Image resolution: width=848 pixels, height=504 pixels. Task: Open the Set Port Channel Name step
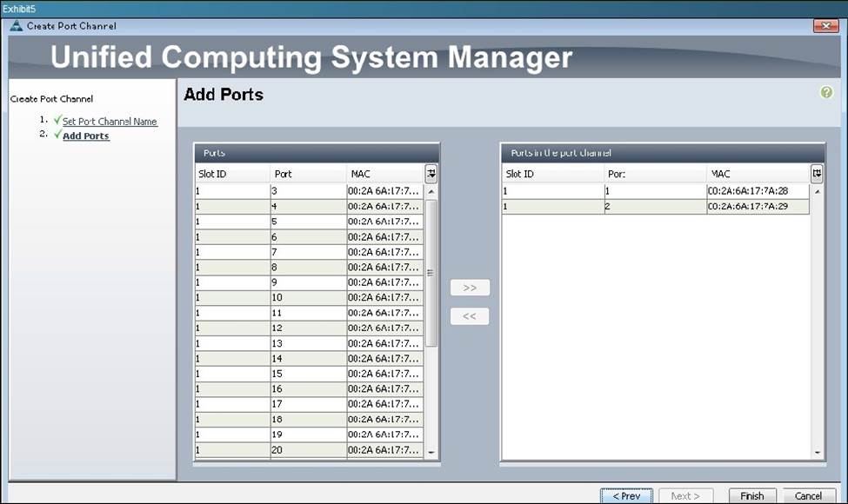pyautogui.click(x=110, y=122)
